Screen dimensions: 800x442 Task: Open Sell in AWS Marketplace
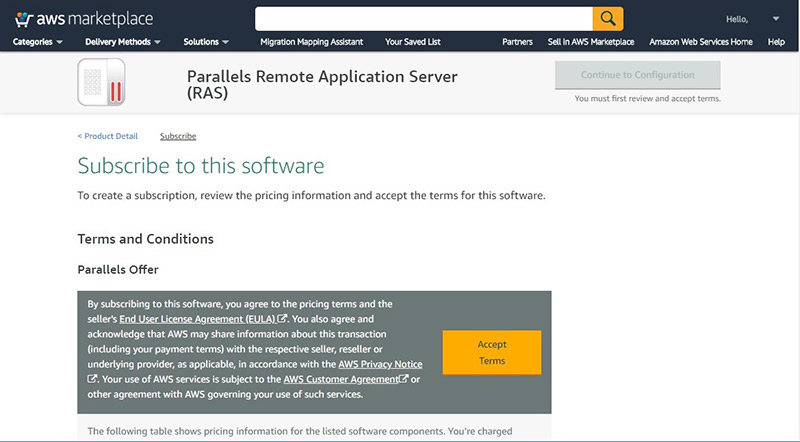591,42
